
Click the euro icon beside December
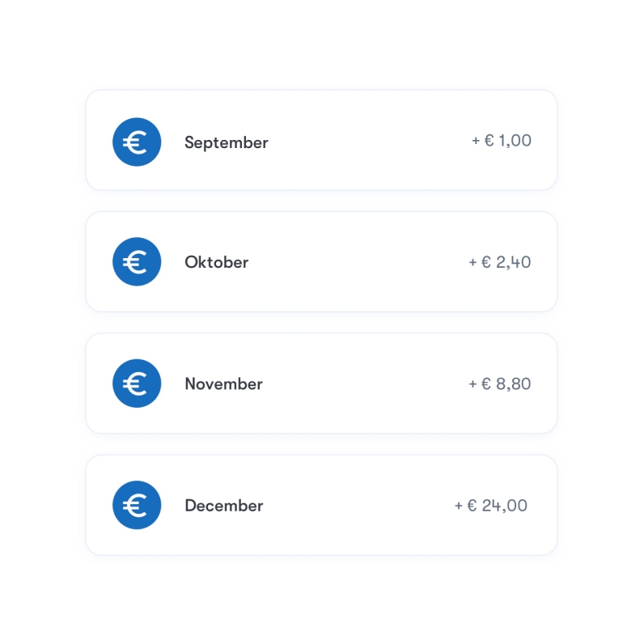click(137, 505)
